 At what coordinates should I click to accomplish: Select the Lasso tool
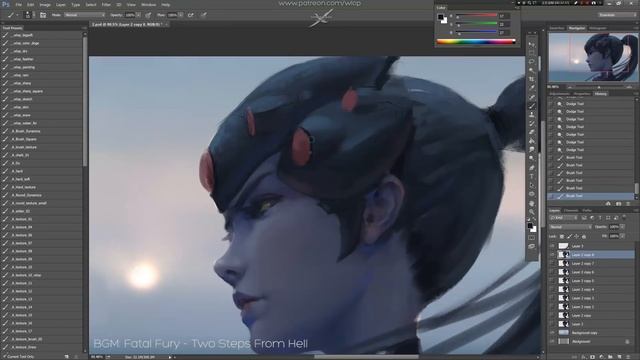pos(531,62)
